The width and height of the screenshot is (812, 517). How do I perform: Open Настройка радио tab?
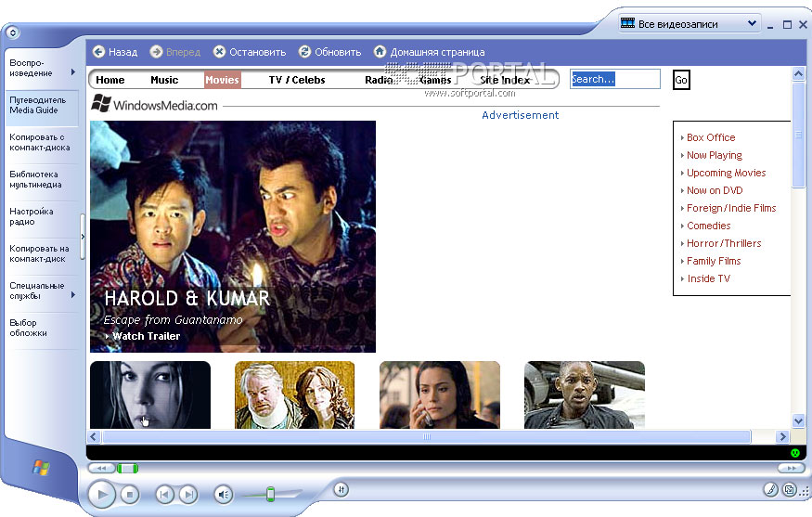pos(42,216)
